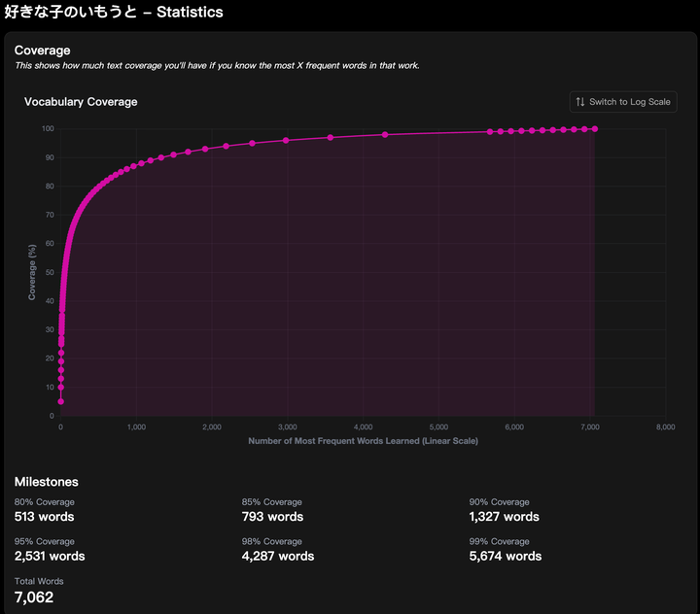Click the '85% Coverage' label

coord(272,502)
